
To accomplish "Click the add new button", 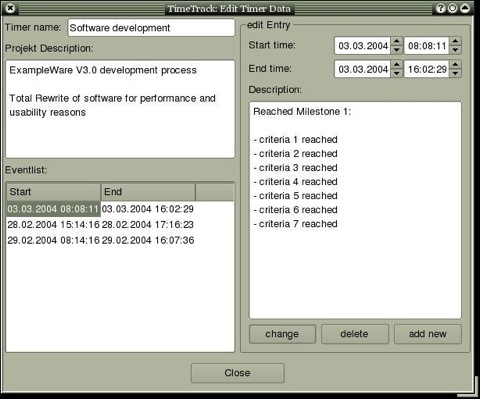I will (428, 334).
